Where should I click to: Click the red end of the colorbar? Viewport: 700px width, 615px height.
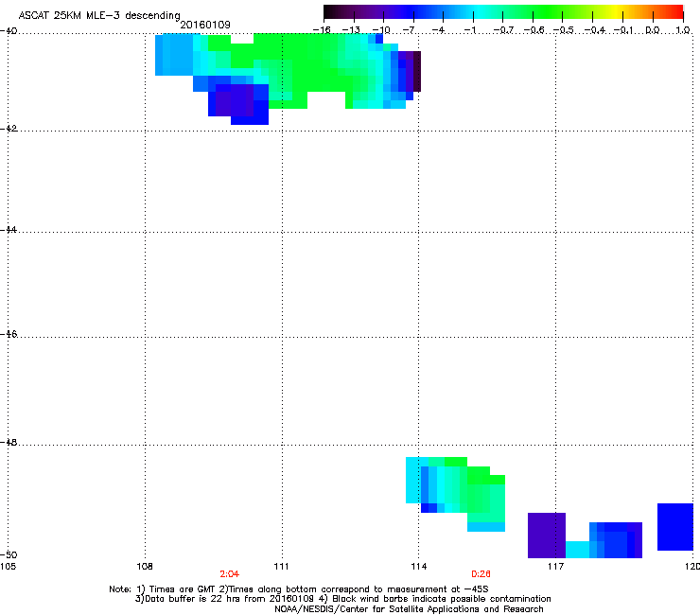(x=676, y=11)
